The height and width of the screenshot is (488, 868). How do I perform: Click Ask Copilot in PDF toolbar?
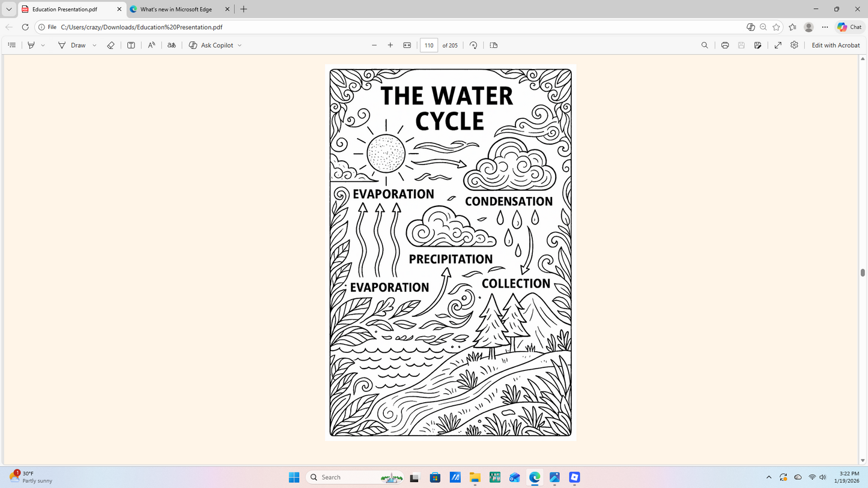(x=211, y=45)
